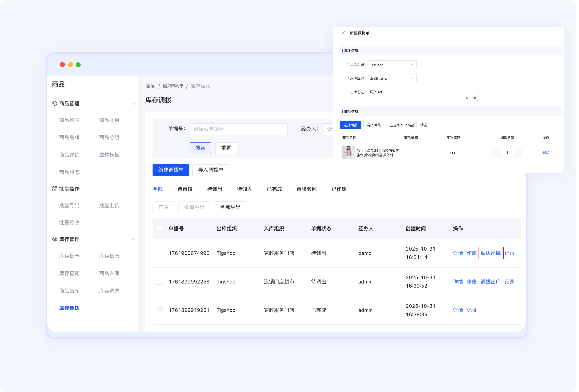Viewport: 579px width, 392px height.
Task: Select the checkbox for order 1761900674996
Action: (160, 253)
